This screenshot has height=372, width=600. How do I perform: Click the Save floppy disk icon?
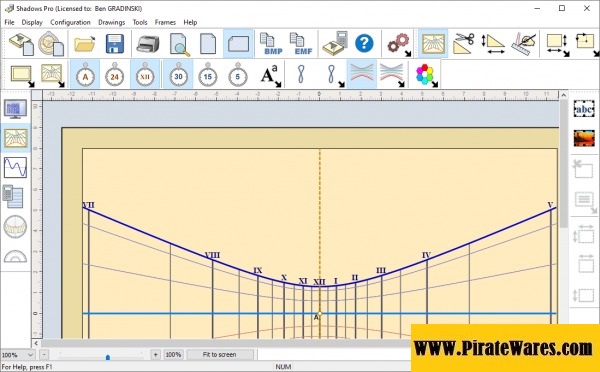(x=115, y=44)
